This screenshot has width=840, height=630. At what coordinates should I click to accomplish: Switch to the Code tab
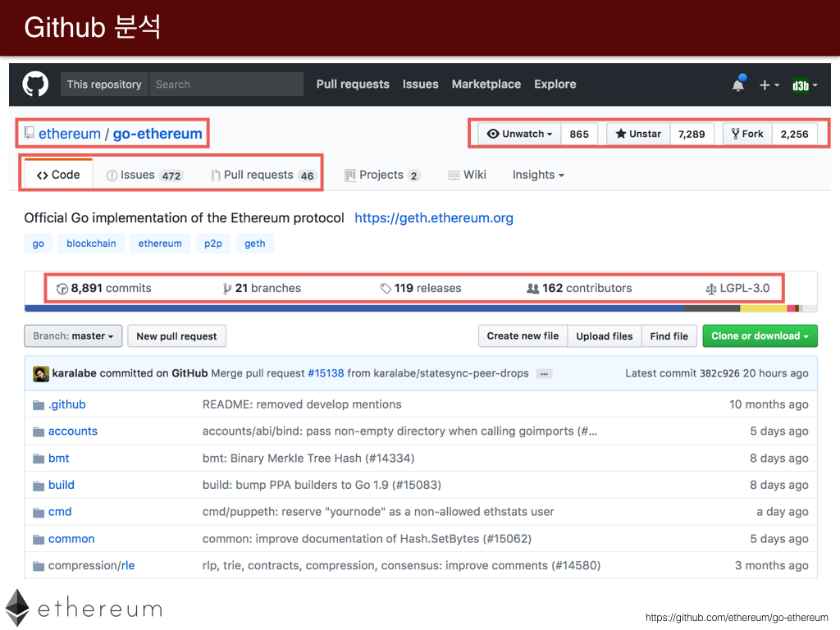(58, 175)
